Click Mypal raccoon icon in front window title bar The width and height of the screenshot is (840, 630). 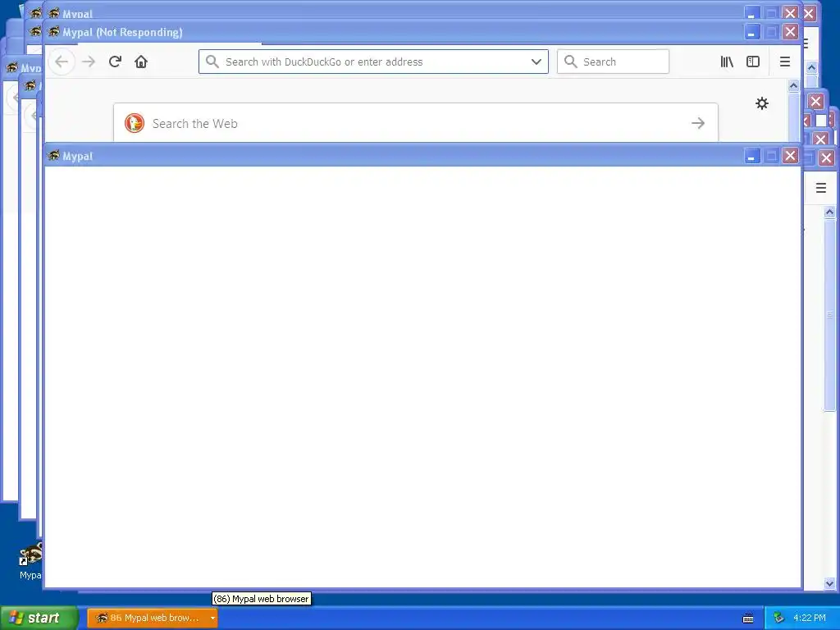pyautogui.click(x=53, y=156)
